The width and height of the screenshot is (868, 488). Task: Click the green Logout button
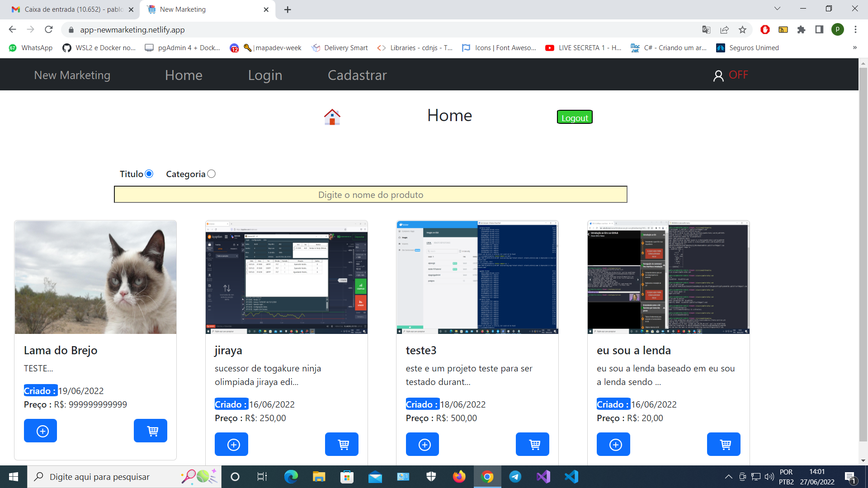pyautogui.click(x=575, y=117)
